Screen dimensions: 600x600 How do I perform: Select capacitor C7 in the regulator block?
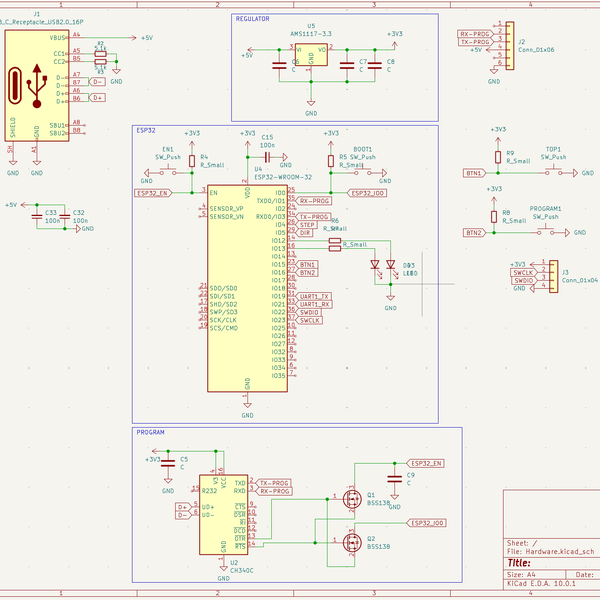pos(347,65)
